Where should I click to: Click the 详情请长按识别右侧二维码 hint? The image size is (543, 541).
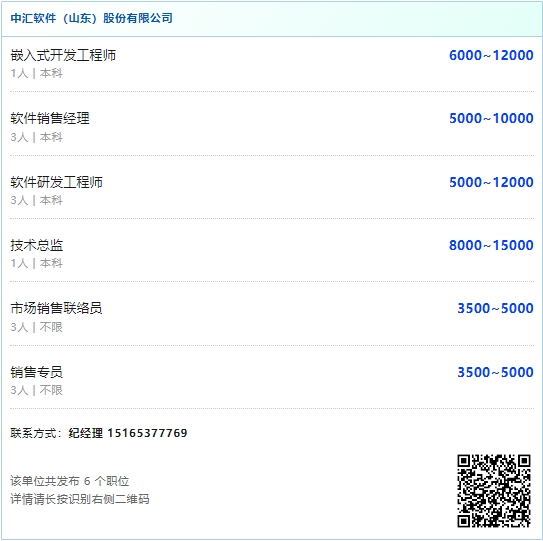coord(80,499)
